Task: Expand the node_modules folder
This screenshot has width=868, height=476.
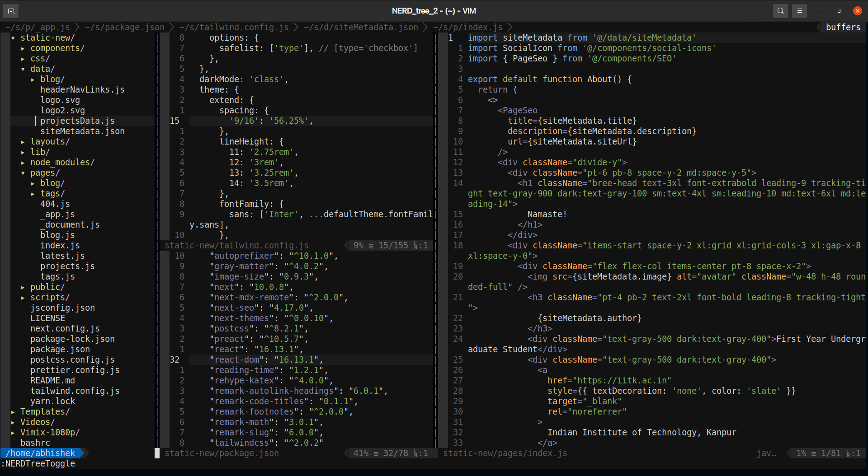Action: coord(23,163)
